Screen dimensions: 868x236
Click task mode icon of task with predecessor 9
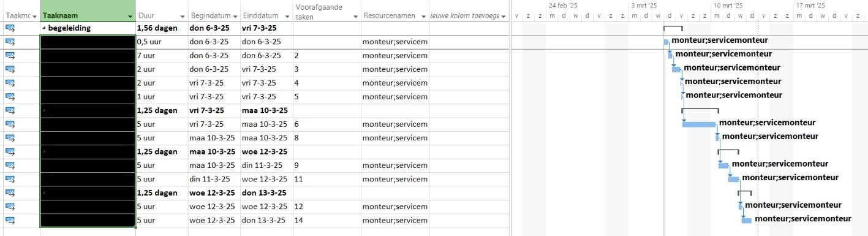tap(10, 166)
